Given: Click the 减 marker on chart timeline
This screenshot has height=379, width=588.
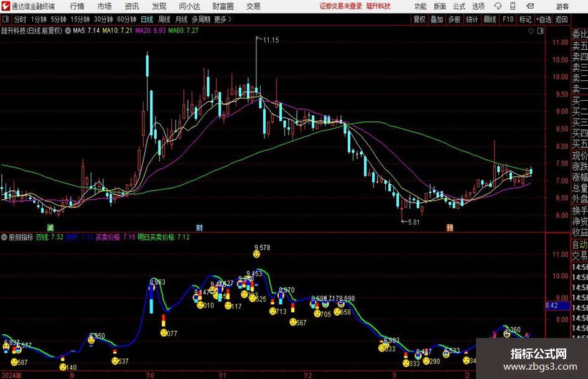Looking at the screenshot, I should click(50, 228).
